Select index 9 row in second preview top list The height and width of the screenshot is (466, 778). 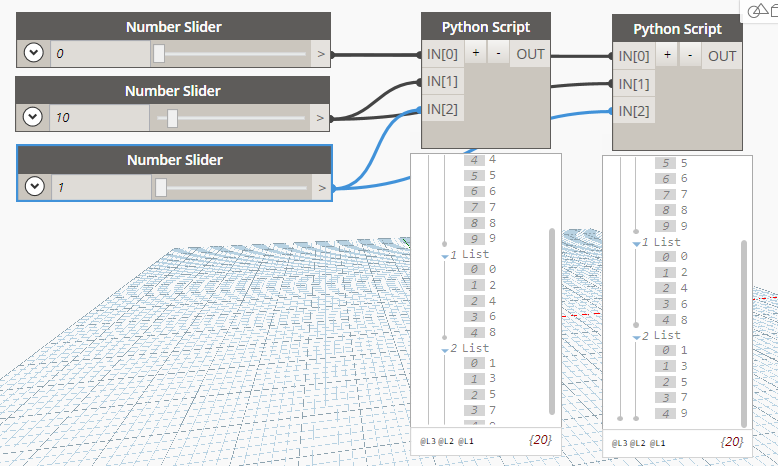[671, 226]
